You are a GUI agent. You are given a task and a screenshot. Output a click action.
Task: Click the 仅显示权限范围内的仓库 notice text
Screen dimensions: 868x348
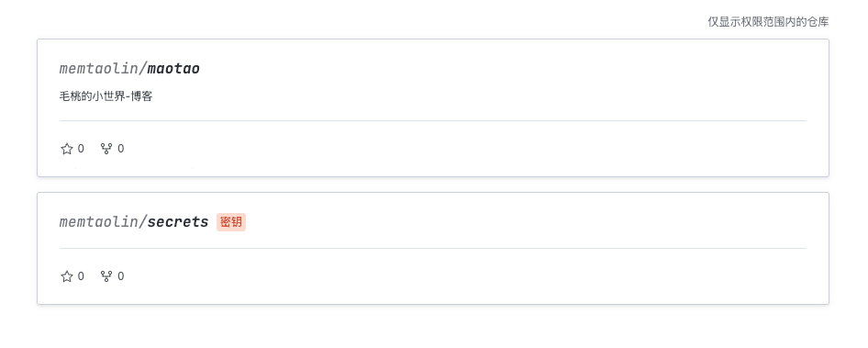point(768,22)
